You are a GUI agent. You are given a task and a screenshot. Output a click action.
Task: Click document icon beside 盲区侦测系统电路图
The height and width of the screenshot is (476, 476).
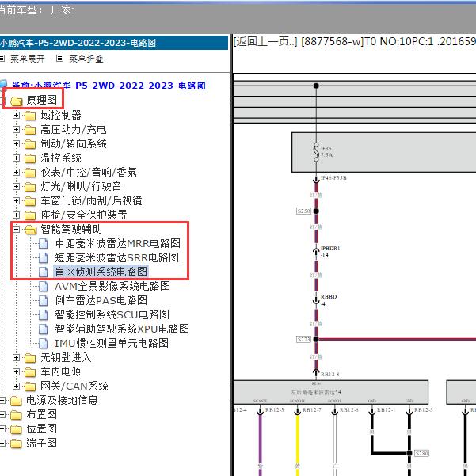[x=43, y=272]
